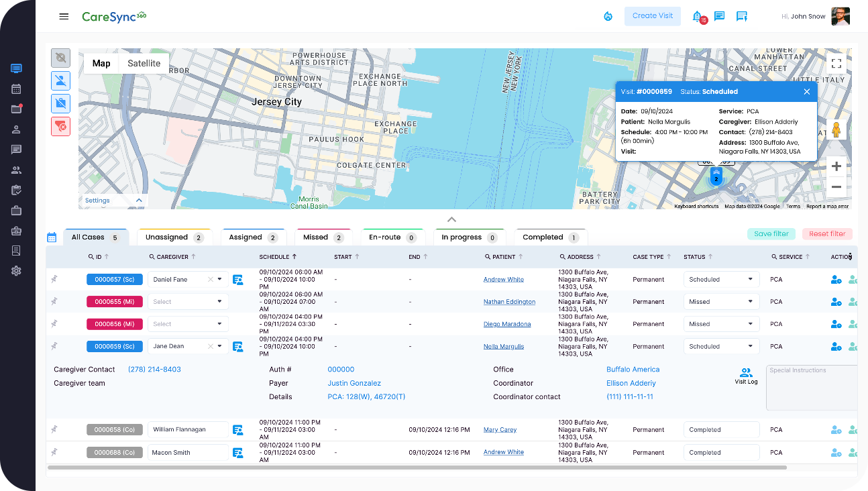Screen dimensions: 868x491
Task: Click the red clear filter icon beside map
Action: 60,126
